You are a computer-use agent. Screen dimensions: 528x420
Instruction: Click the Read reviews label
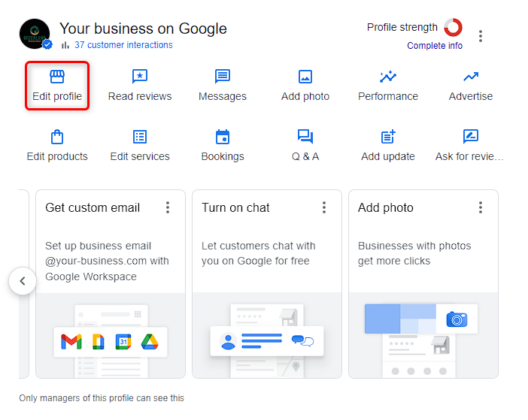(140, 96)
